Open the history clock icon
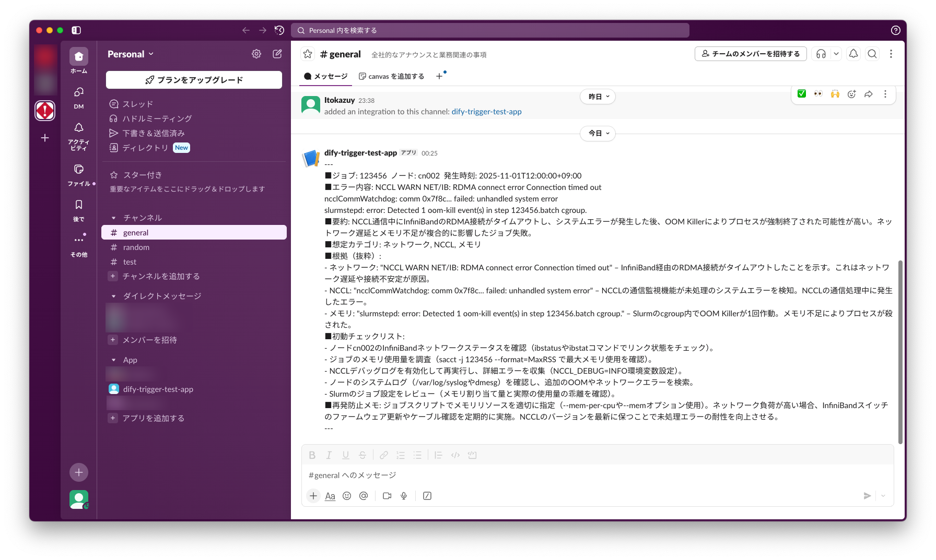The image size is (936, 560). pos(279,30)
